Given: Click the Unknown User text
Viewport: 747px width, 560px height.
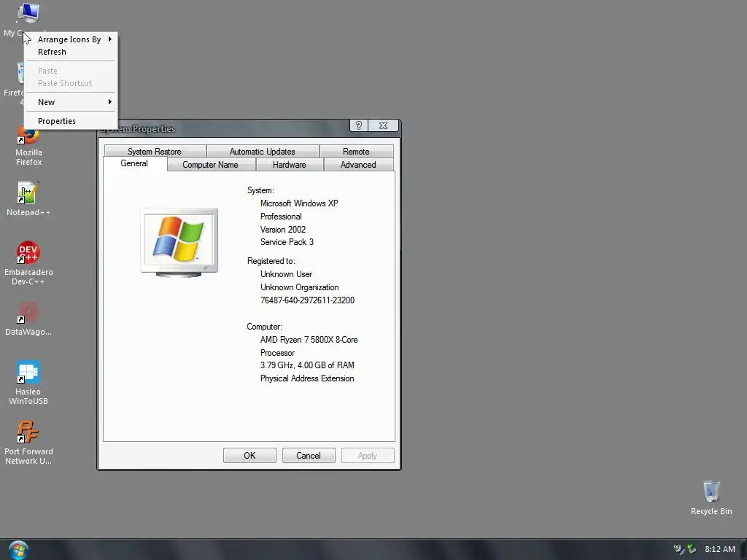Looking at the screenshot, I should click(x=286, y=274).
